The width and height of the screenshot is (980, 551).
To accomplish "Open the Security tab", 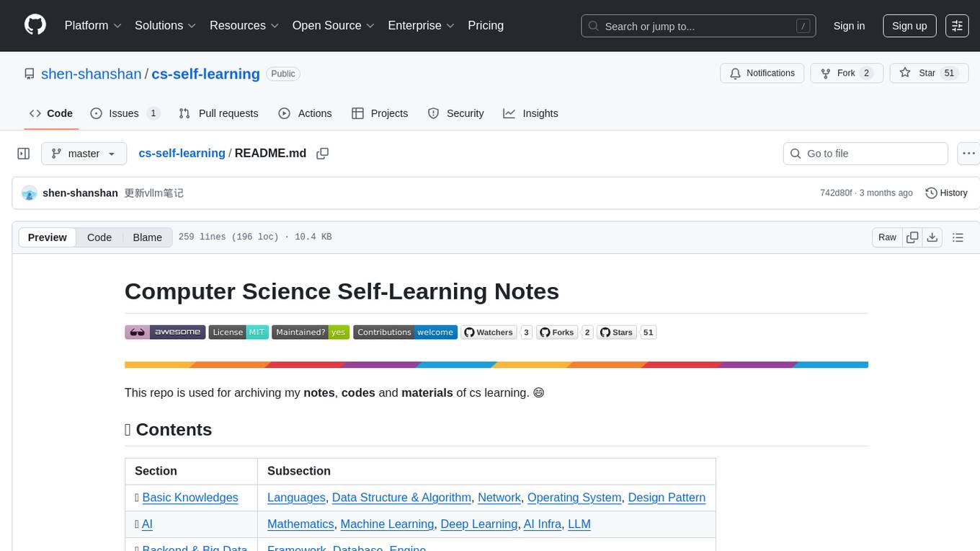I will tap(455, 113).
